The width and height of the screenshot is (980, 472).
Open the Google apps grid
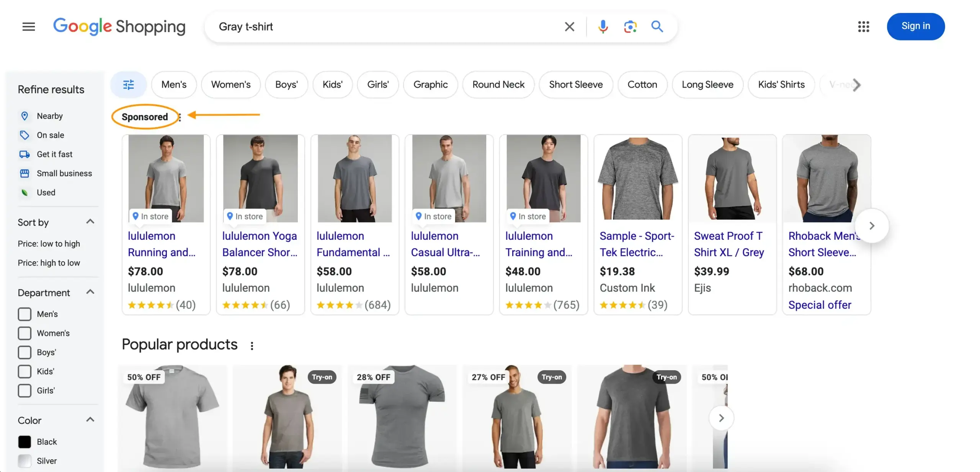[863, 26]
